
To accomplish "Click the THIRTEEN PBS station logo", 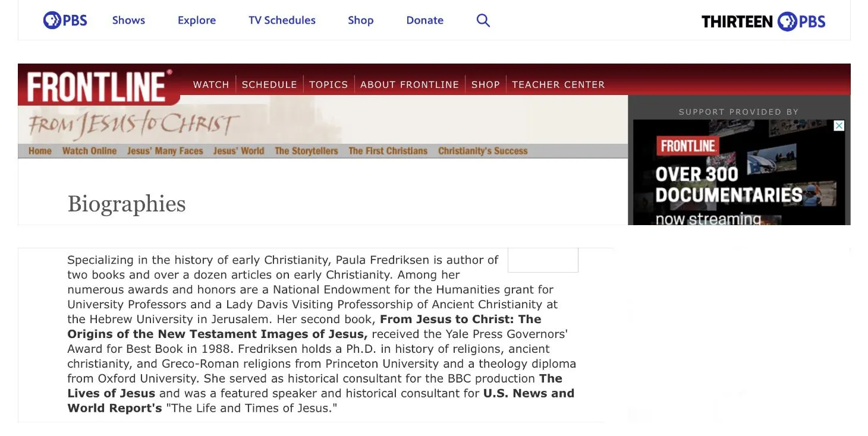I will click(x=763, y=21).
